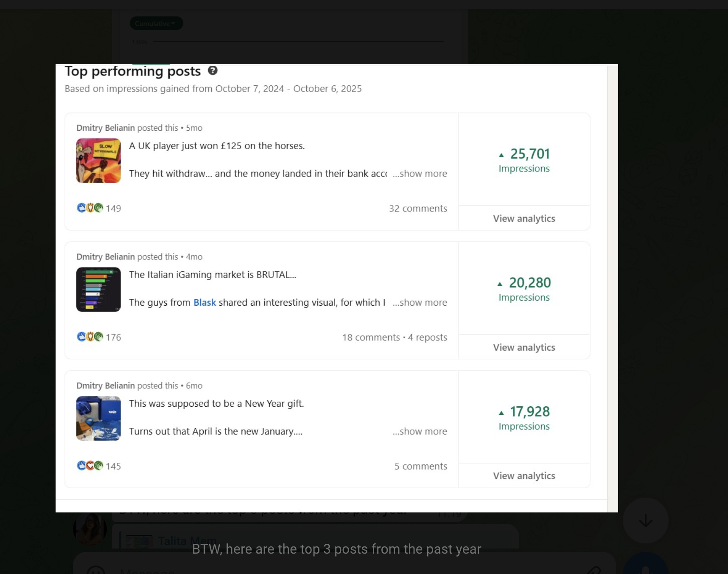
Task: Open the Blask link in the second post
Action: (204, 302)
